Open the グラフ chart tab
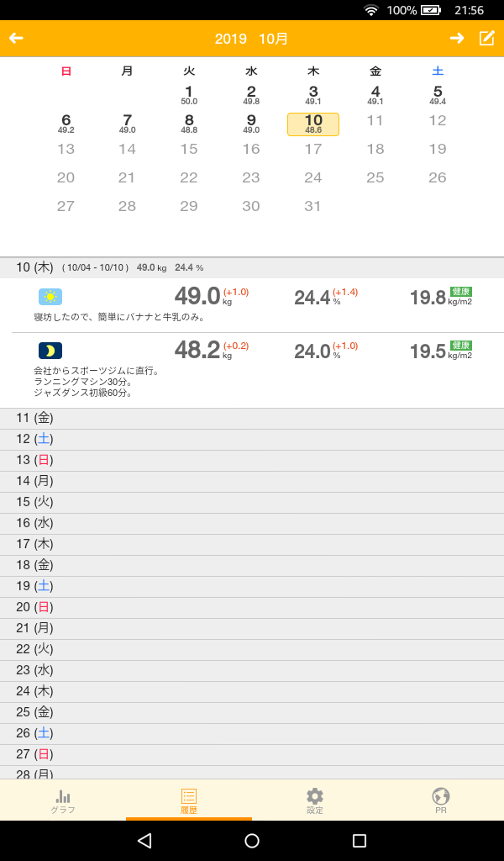The image size is (504, 861). [63, 800]
